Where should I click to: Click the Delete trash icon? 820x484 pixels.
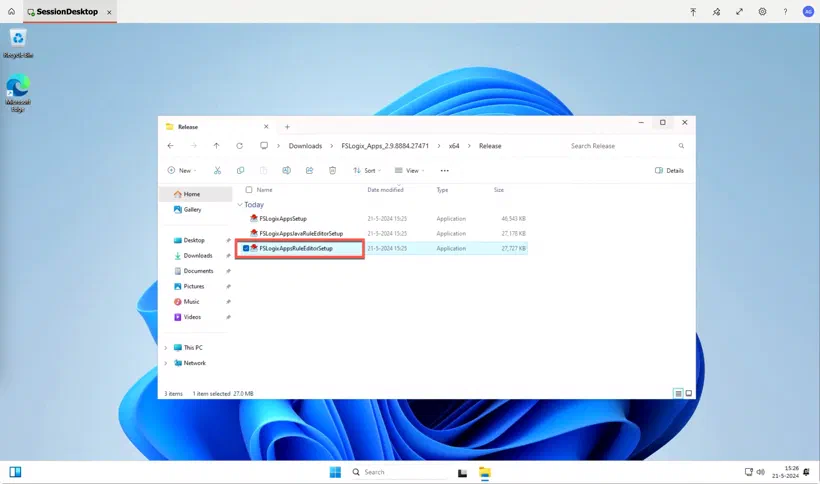tap(332, 170)
